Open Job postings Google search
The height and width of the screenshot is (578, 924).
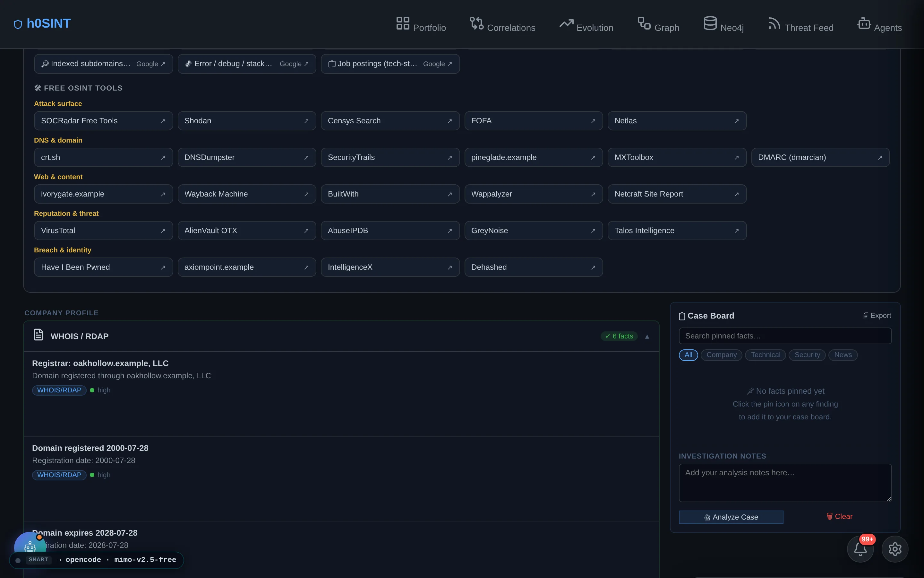pos(390,64)
